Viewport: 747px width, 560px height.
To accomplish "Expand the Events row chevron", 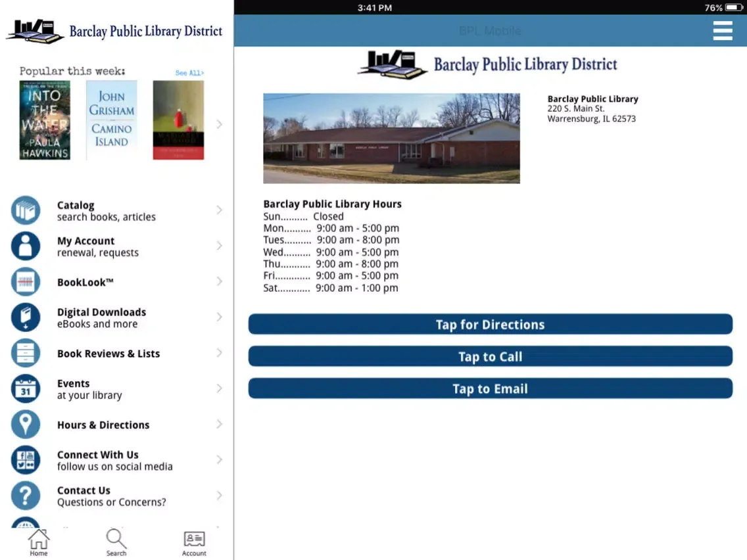I will click(219, 388).
